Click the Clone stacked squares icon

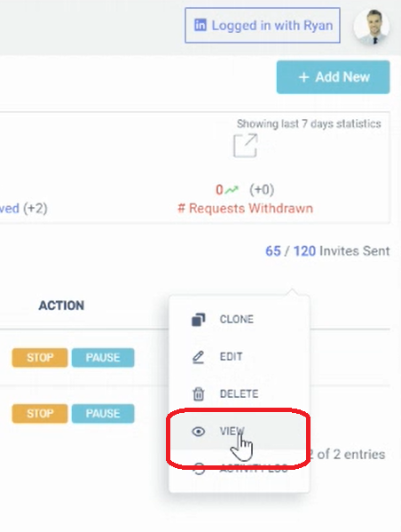click(x=199, y=320)
